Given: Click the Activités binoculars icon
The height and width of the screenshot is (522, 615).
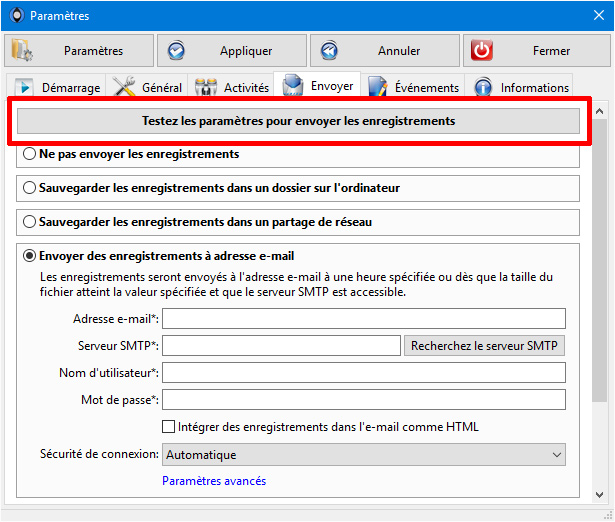Looking at the screenshot, I should click(x=206, y=87).
